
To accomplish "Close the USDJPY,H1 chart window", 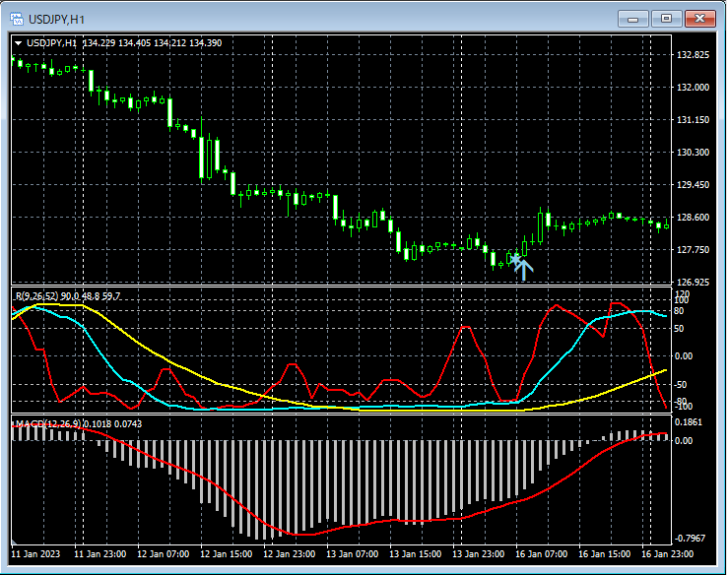I will click(700, 19).
